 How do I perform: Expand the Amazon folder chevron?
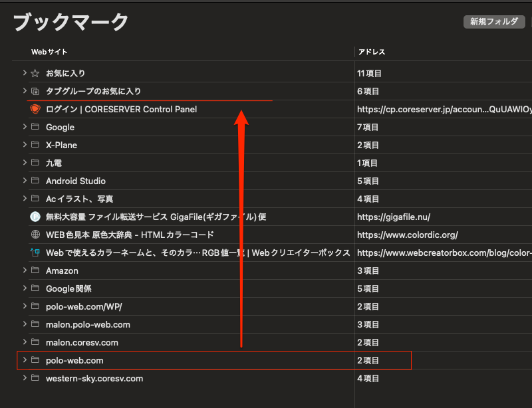point(25,270)
